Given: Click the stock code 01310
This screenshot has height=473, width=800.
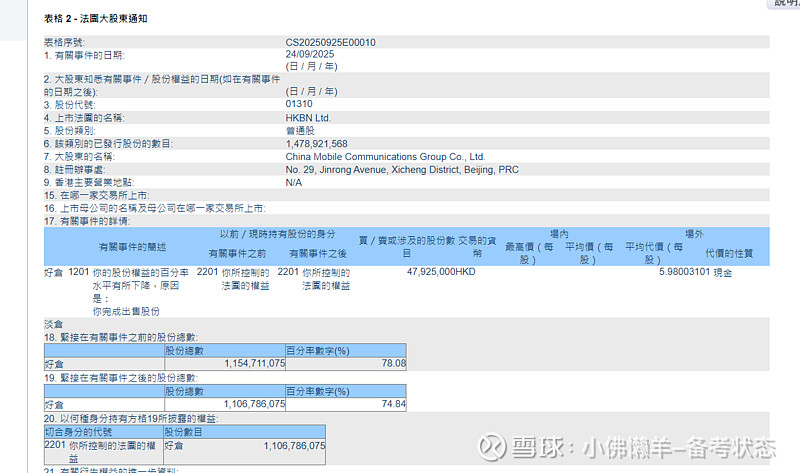Looking at the screenshot, I should tap(298, 104).
